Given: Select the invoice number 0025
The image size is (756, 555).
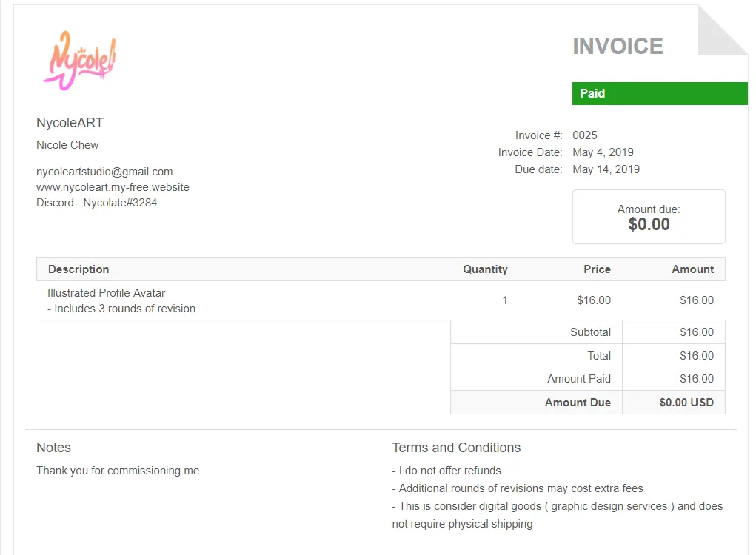Looking at the screenshot, I should click(585, 135).
